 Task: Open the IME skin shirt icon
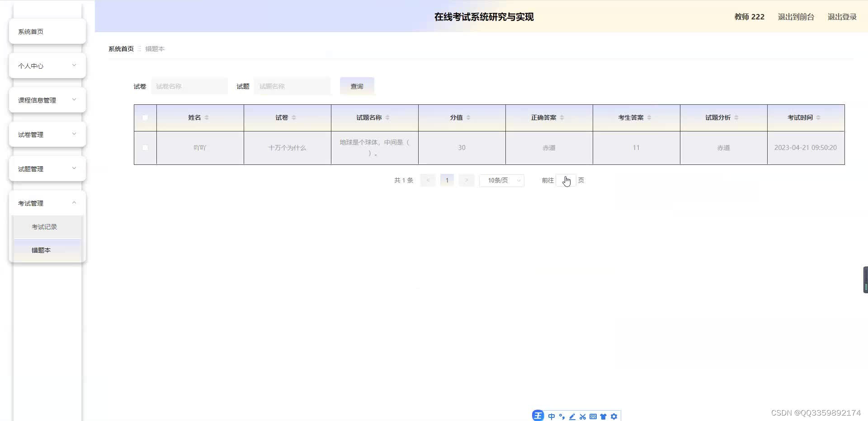[x=604, y=416]
